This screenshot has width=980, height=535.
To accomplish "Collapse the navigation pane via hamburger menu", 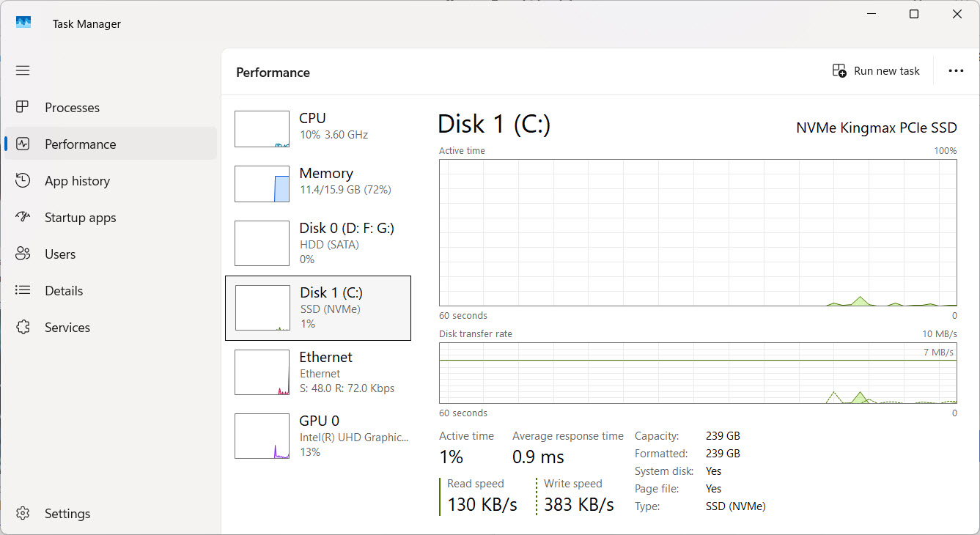I will click(23, 70).
